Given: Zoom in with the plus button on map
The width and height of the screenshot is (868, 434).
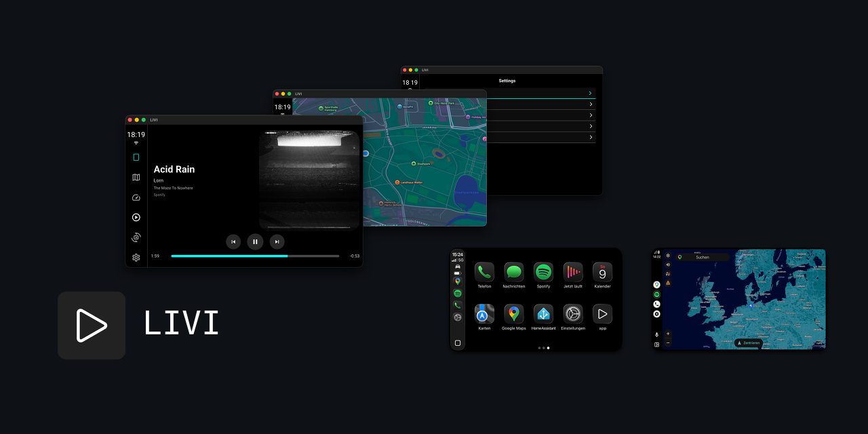Looking at the screenshot, I should point(668,334).
